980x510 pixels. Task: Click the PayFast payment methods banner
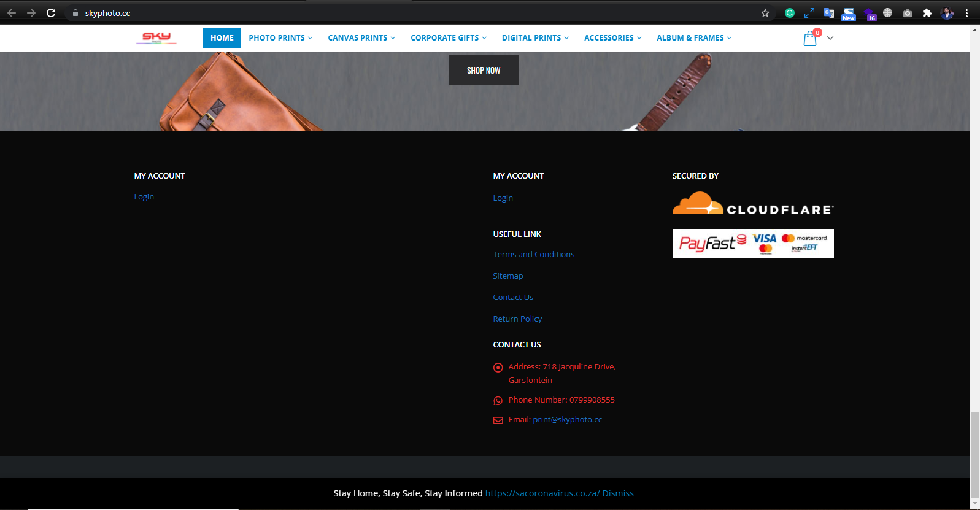coord(753,243)
